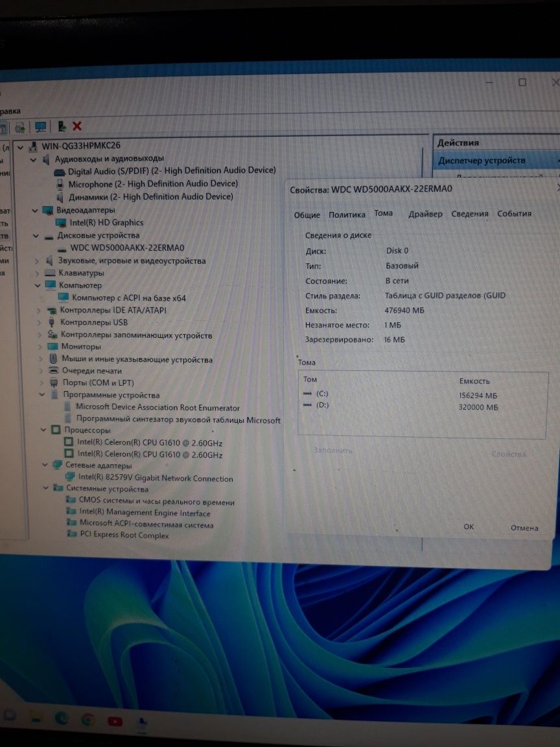Click the computer icon beside WIN-QG33HPMKC26
560x747 pixels.
coord(33,147)
